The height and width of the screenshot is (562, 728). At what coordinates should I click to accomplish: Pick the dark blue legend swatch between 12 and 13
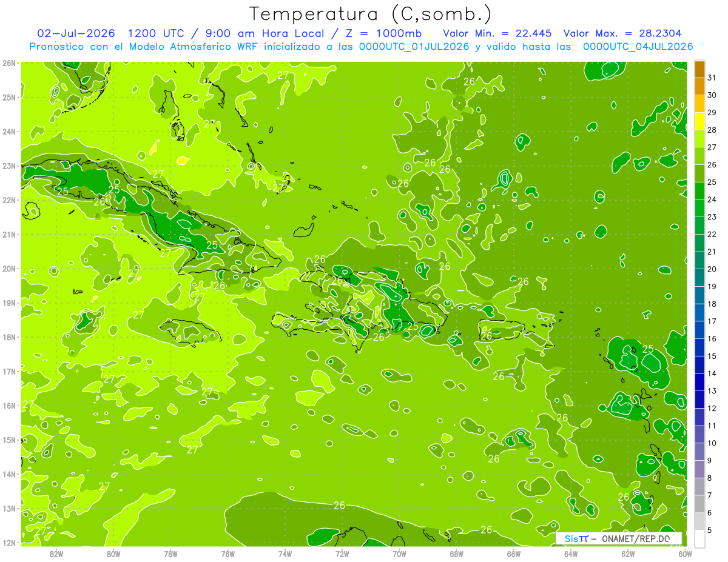[x=699, y=400]
